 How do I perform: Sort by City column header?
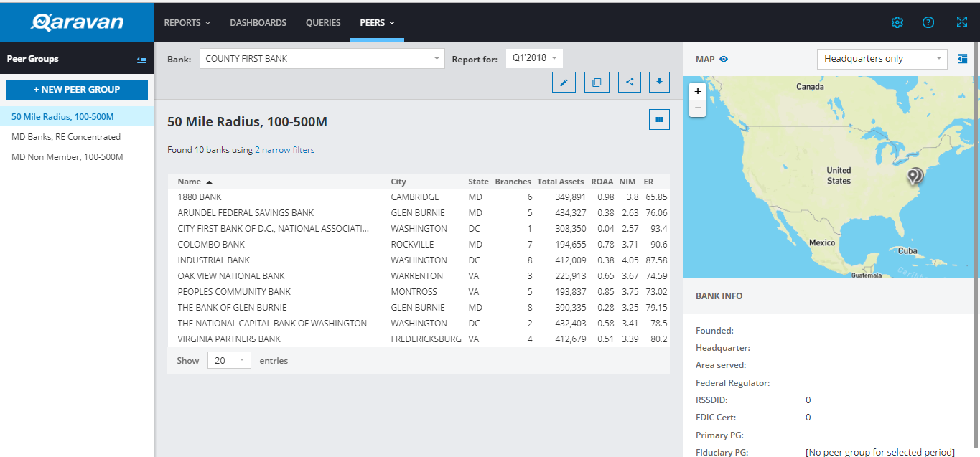click(x=398, y=182)
